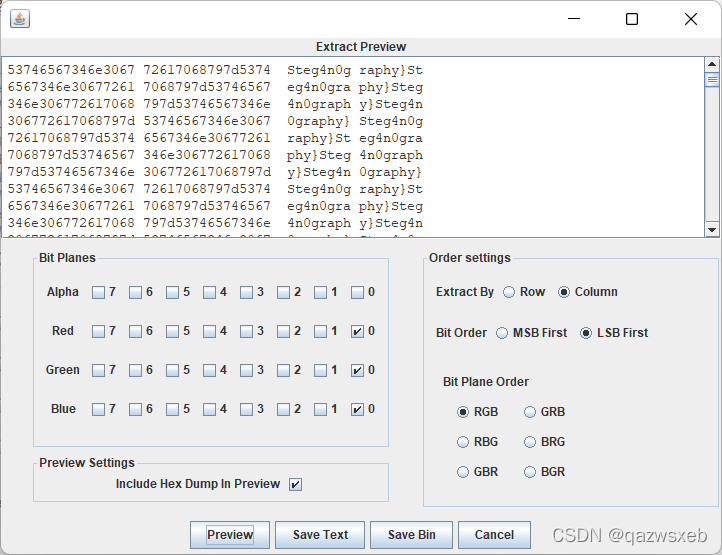Check Alpha bit plane 7

click(99, 292)
